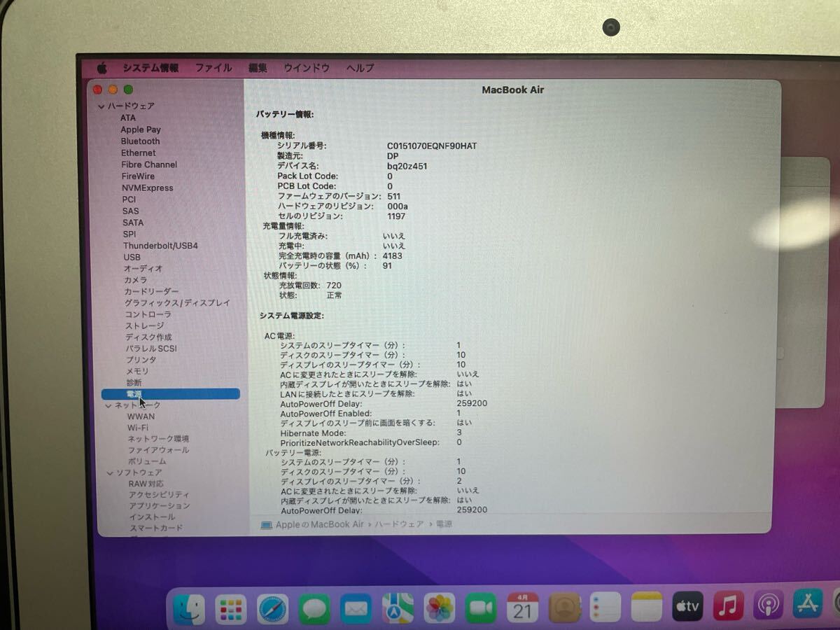Click serial number C0151070EQNF90HAT

pos(431,146)
